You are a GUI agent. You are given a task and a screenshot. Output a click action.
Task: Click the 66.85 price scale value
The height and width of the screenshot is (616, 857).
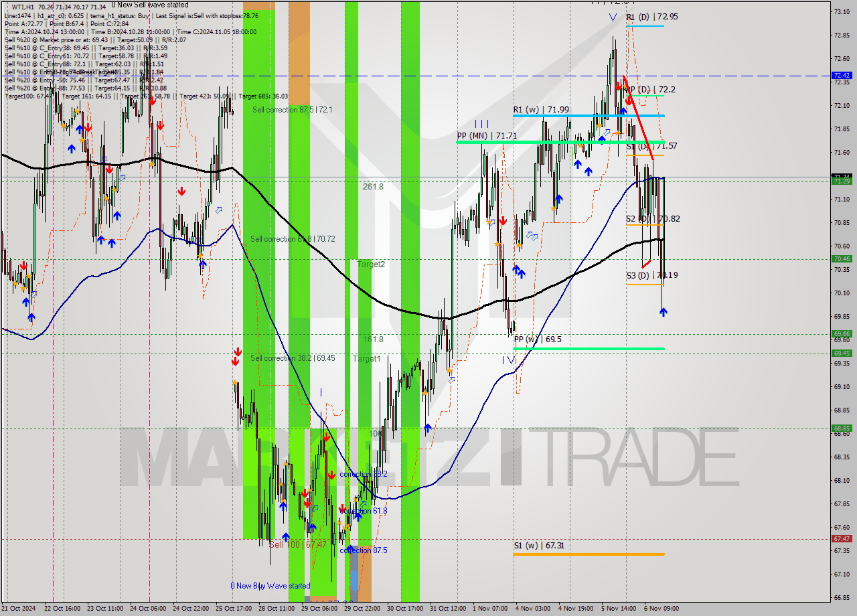pos(842,597)
